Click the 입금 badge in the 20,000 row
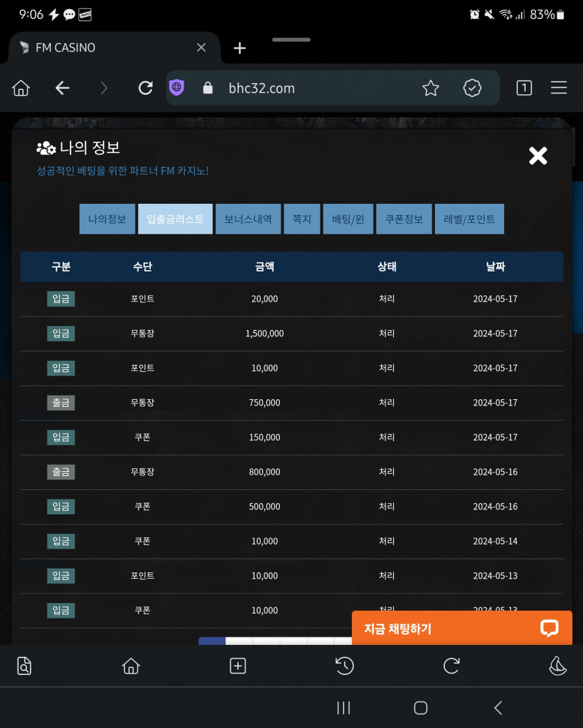Screen dimensions: 583x728 [x=61, y=299]
